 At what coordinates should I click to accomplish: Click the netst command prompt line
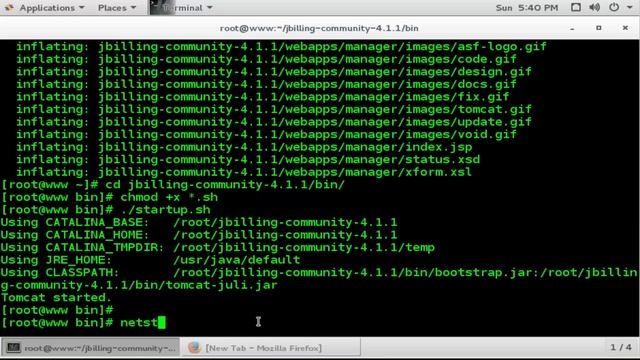(83, 322)
